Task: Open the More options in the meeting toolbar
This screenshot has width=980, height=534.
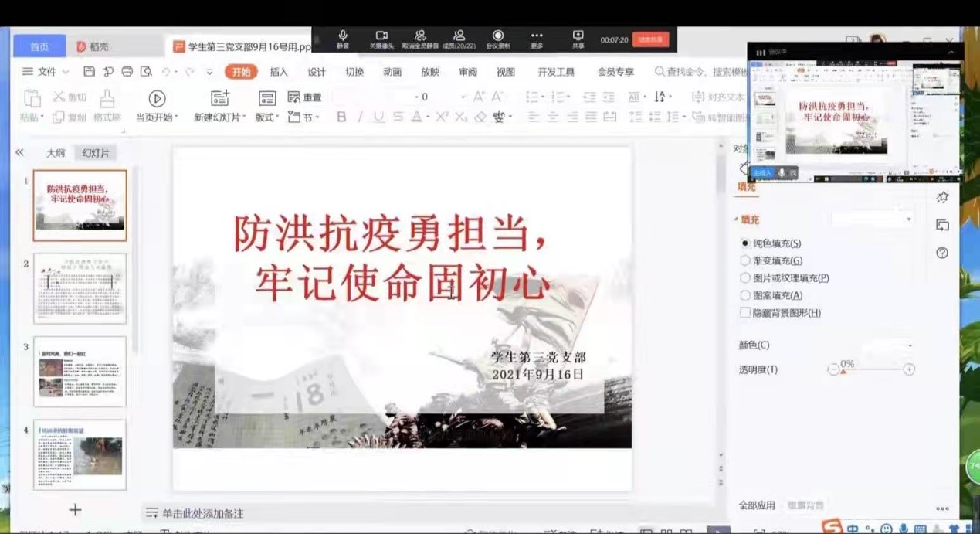Action: (537, 39)
